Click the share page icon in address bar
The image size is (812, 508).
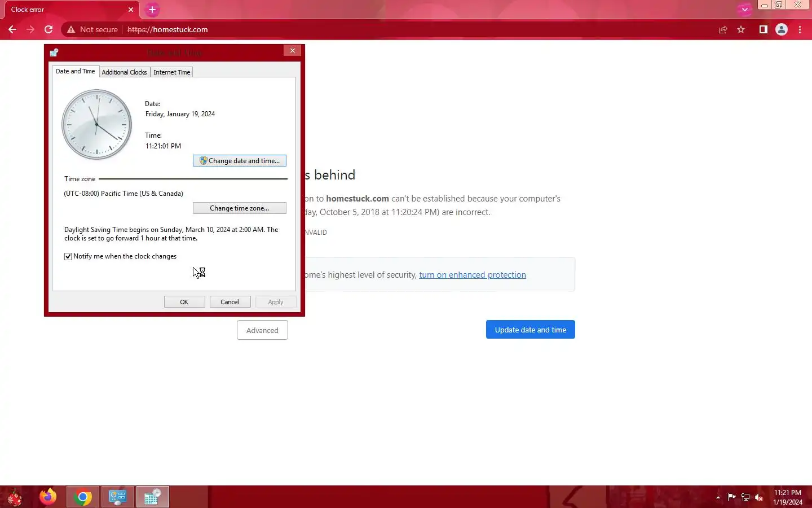click(x=722, y=29)
